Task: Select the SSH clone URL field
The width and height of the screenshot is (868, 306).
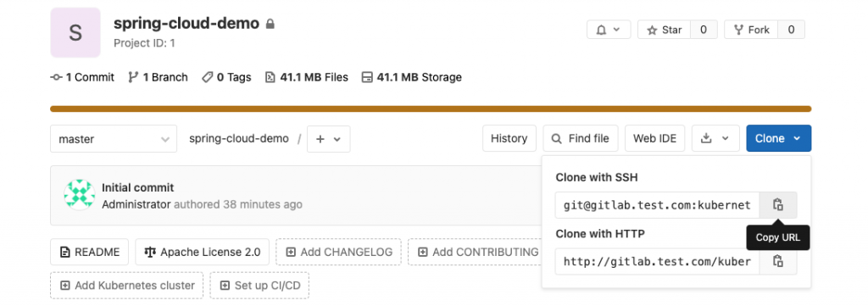Action: click(x=657, y=205)
